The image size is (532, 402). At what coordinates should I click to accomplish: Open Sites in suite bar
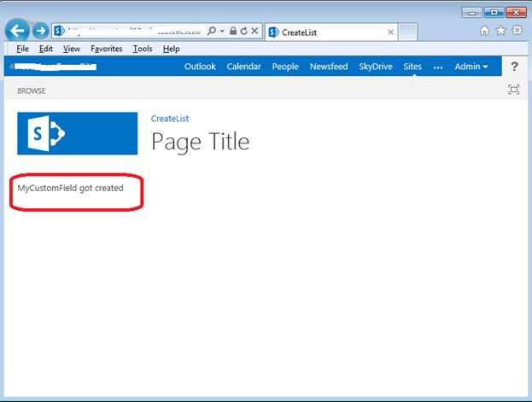[x=412, y=67]
